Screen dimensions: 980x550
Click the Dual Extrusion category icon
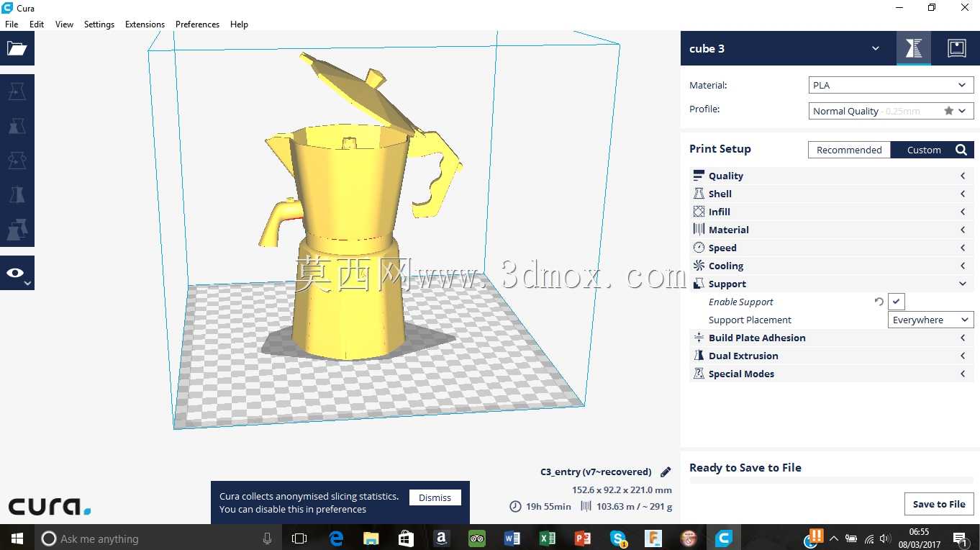[699, 356]
